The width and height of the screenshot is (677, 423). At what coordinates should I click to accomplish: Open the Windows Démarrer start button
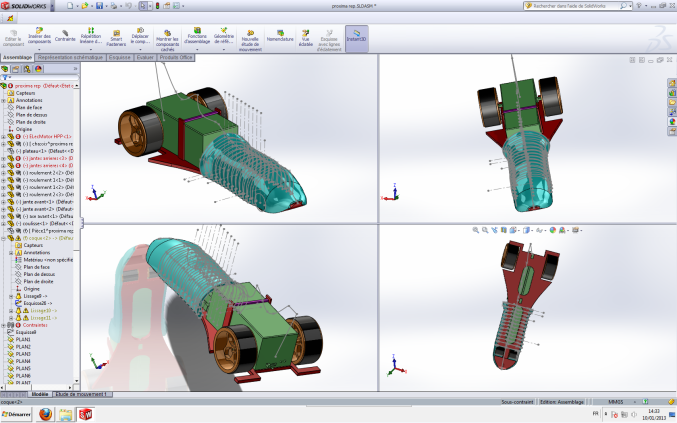(x=16, y=414)
